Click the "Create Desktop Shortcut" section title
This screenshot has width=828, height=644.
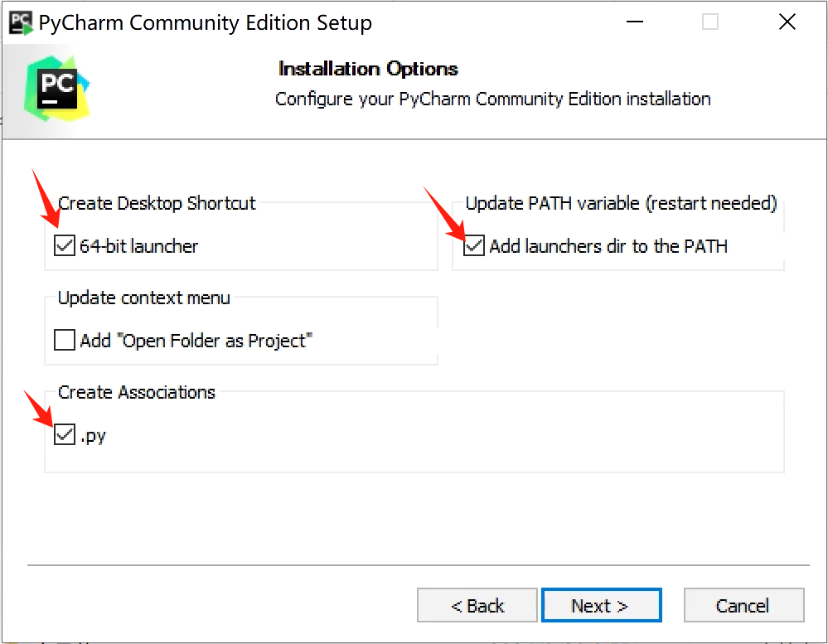tap(159, 203)
